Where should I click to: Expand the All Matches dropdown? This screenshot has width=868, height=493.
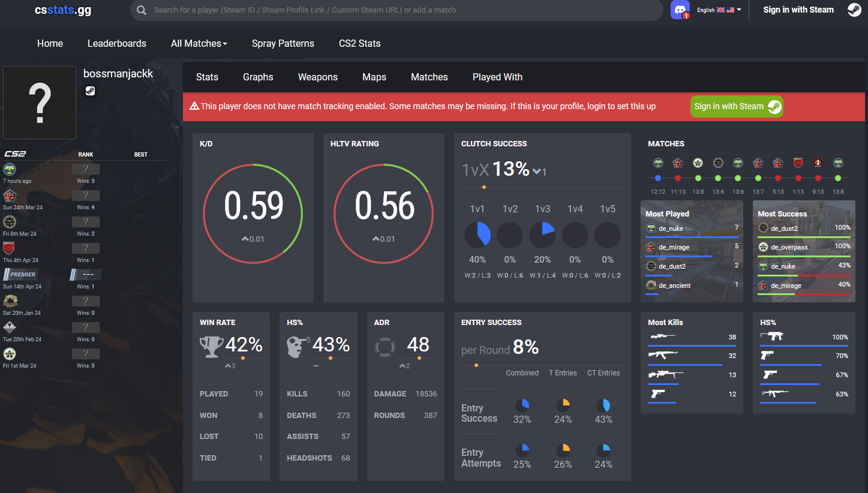pyautogui.click(x=199, y=43)
